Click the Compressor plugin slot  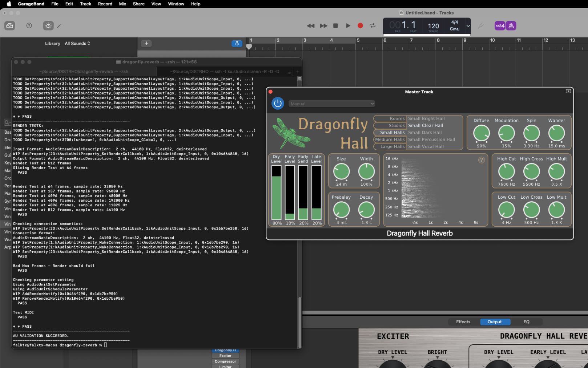pos(225,361)
